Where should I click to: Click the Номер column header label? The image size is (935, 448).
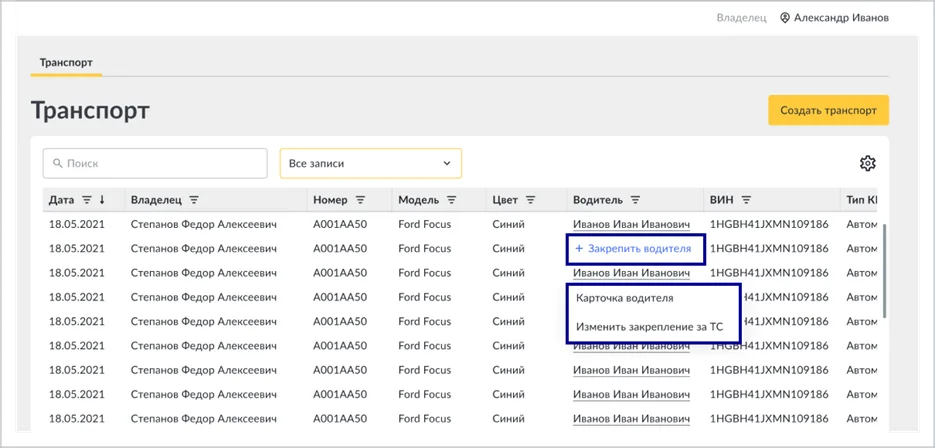click(330, 200)
